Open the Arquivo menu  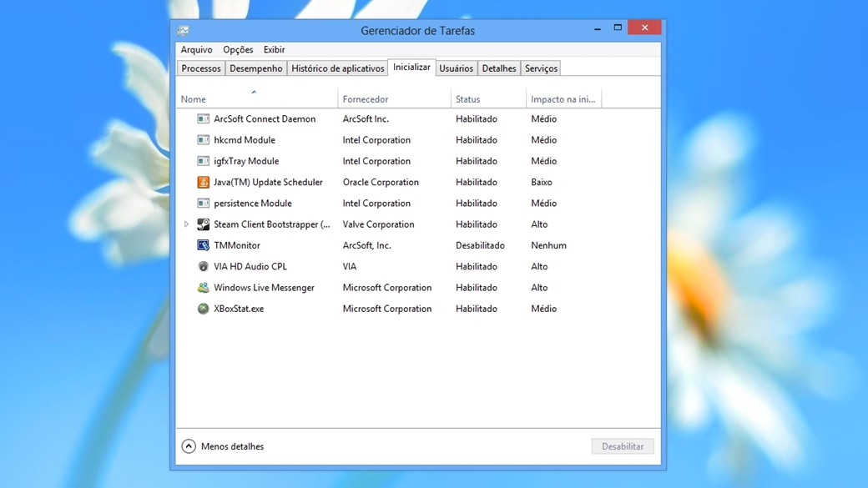[196, 50]
